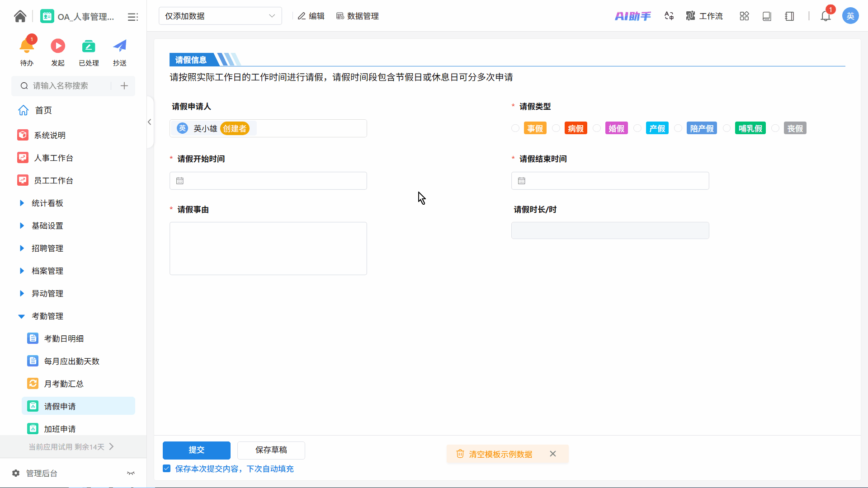868x488 pixels.
Task: Click the 发起 initiate play icon
Action: click(x=58, y=46)
